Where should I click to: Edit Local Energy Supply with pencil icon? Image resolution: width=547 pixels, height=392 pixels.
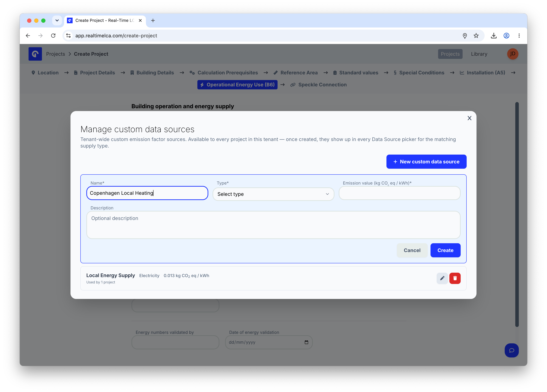click(x=442, y=278)
